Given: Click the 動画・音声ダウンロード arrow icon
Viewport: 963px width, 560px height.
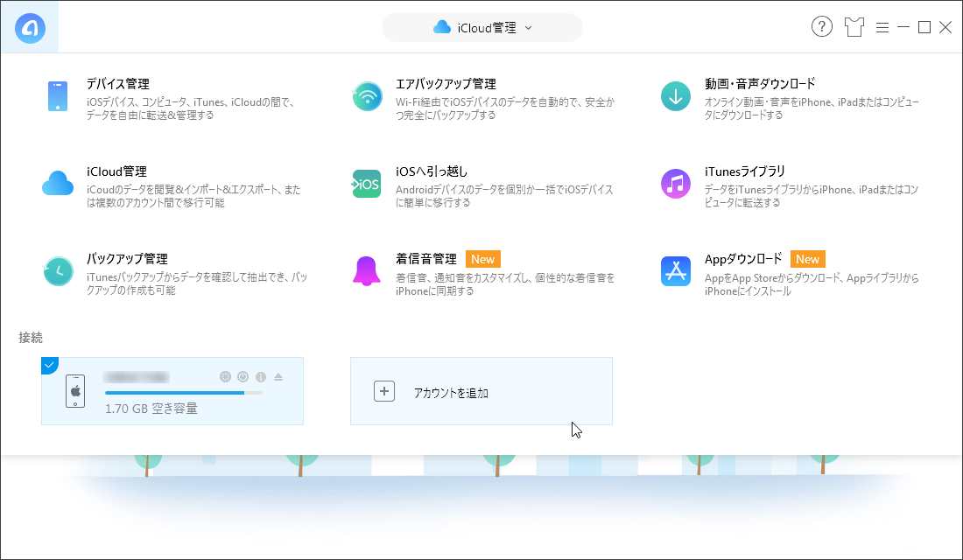Looking at the screenshot, I should 676,96.
